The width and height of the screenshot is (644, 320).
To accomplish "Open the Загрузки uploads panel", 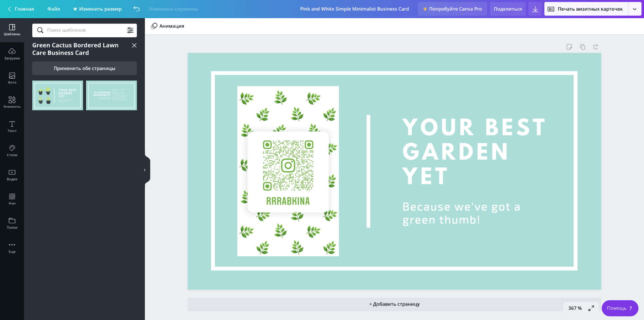I will [x=12, y=54].
